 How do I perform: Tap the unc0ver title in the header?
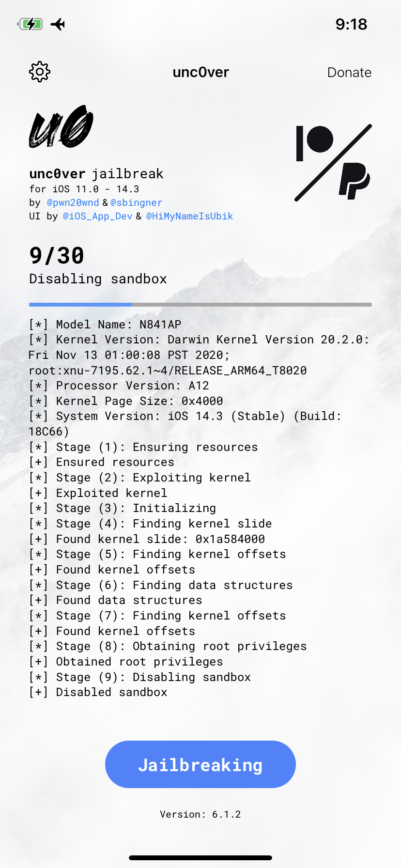(x=200, y=72)
